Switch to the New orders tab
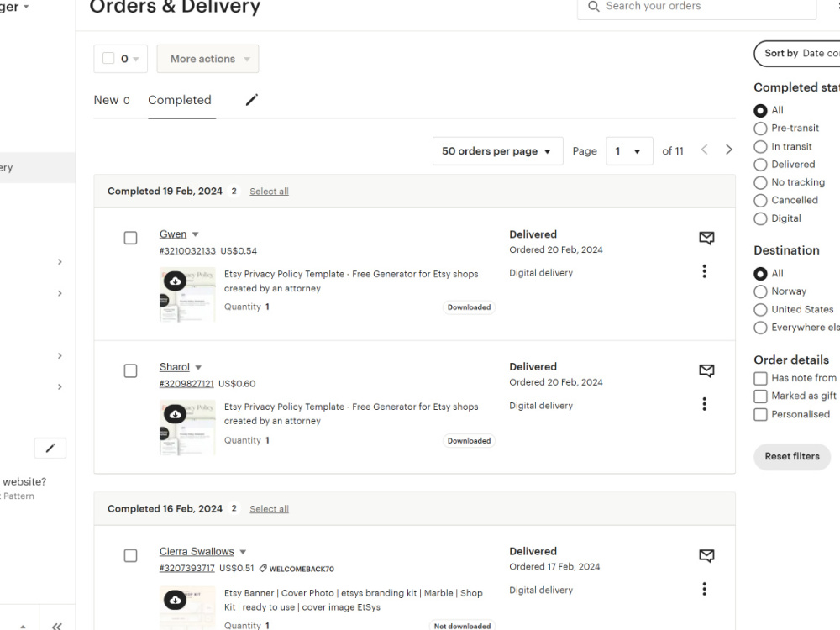840x630 pixels. coord(112,100)
